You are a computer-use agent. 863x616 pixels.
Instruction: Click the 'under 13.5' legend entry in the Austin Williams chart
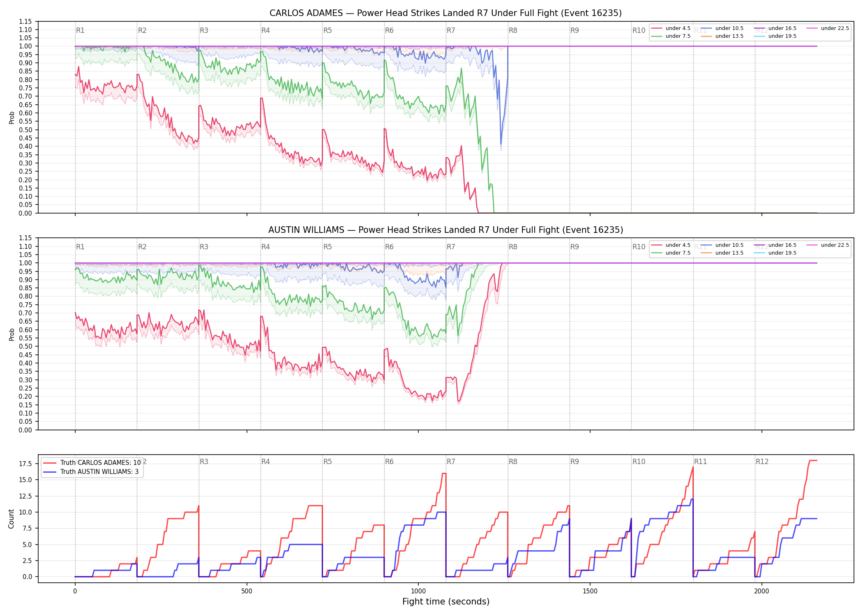coord(722,253)
